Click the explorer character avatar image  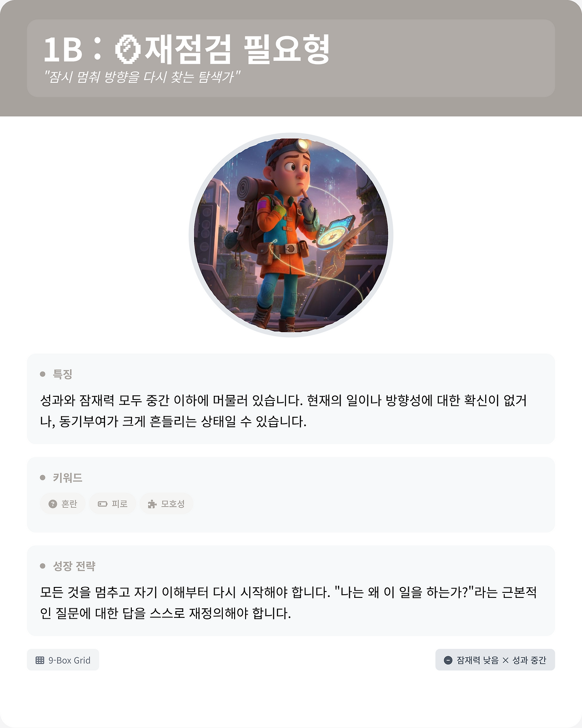click(x=291, y=235)
